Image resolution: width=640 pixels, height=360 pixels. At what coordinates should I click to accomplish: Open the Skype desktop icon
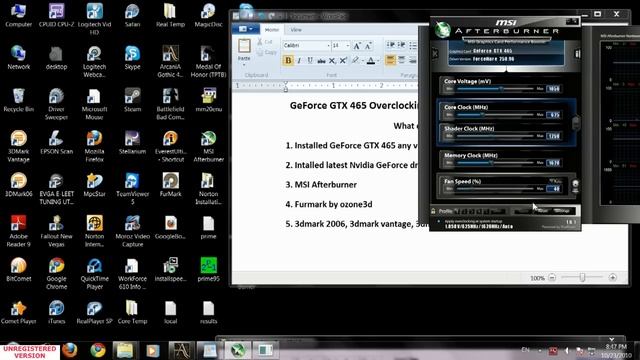coord(133,58)
